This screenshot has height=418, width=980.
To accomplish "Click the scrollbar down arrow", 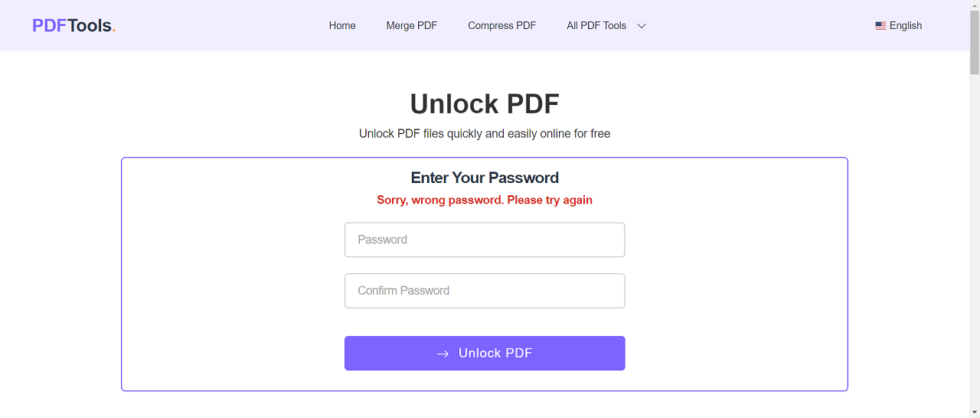I will coord(974,412).
